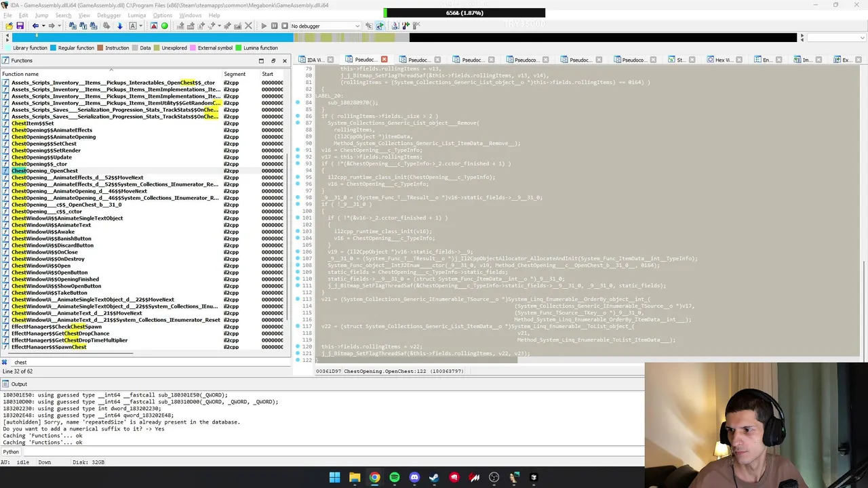
Task: Jump back with the left arrow icon
Action: (35, 26)
